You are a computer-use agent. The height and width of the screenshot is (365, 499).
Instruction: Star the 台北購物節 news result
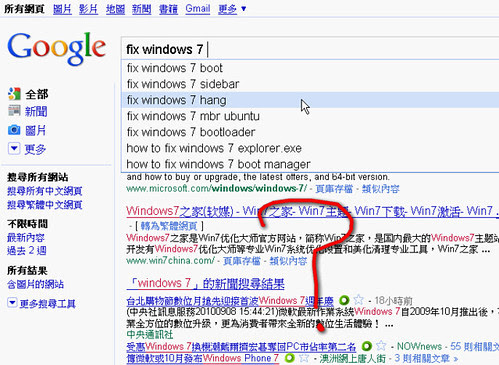click(x=359, y=300)
